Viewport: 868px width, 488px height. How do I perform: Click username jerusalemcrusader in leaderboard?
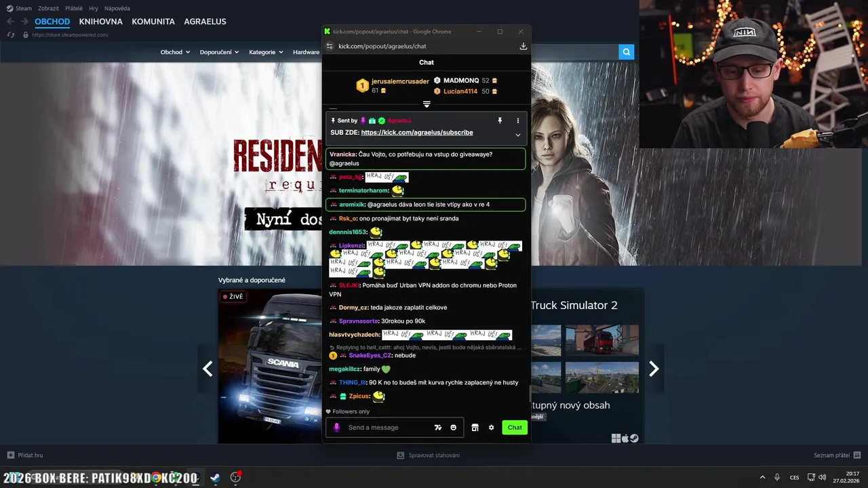(400, 81)
